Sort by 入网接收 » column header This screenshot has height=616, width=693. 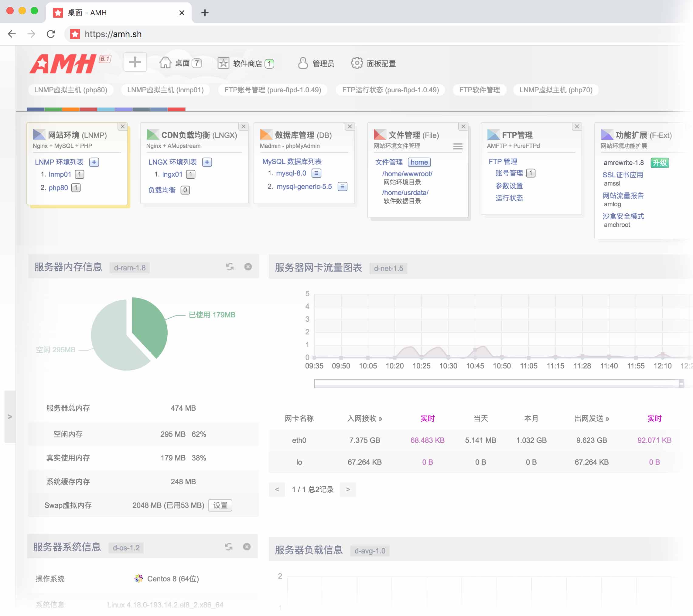click(364, 418)
